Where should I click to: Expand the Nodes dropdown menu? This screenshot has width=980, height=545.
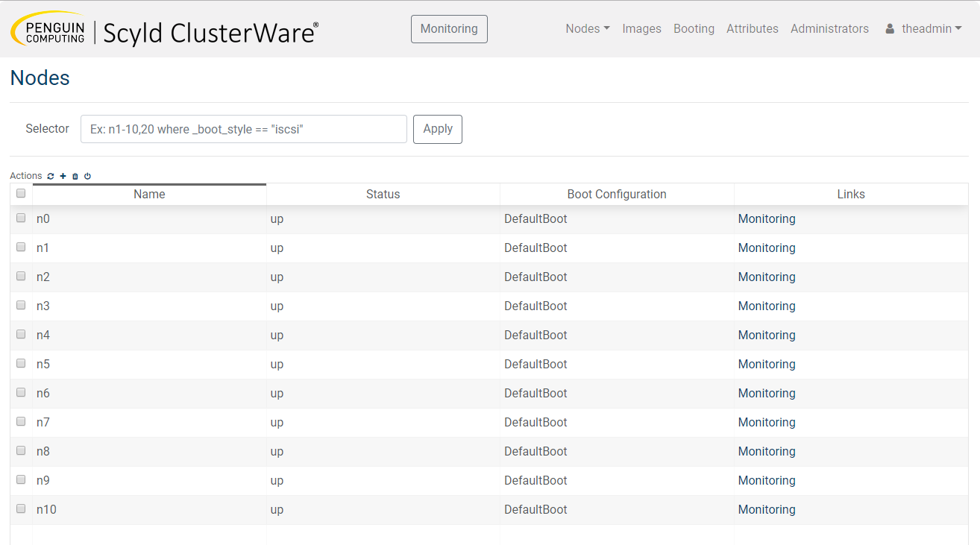pyautogui.click(x=588, y=29)
